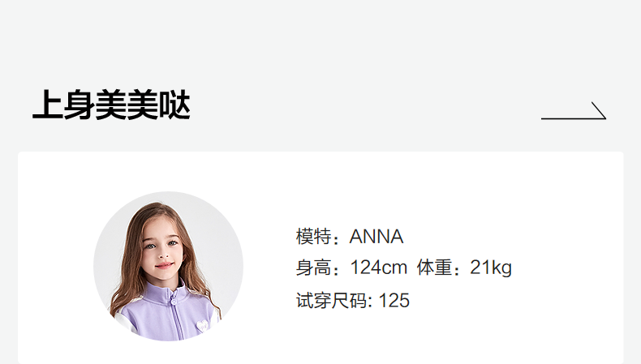The height and width of the screenshot is (364, 641).
Task: Click the diagonal tip of the arrow
Action: [x=599, y=110]
